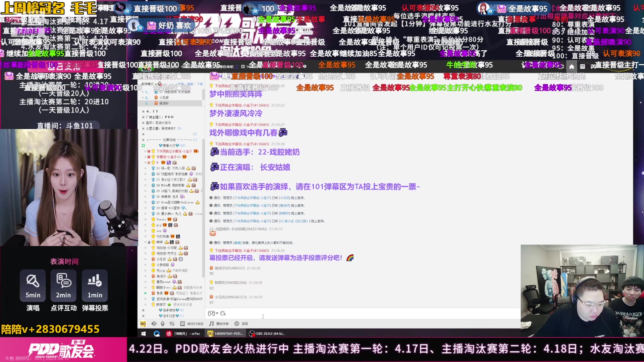Open the blue browser taskbar icon
The image size is (644, 362).
tap(157, 334)
